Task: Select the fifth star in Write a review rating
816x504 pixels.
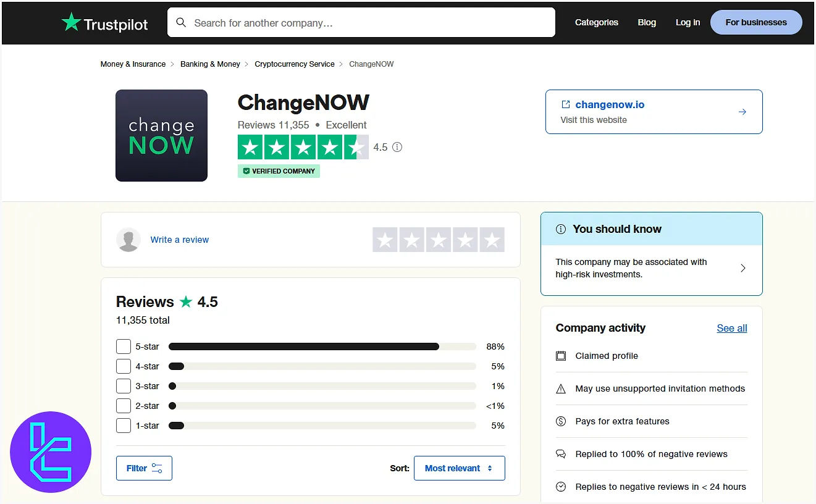Action: coord(492,240)
